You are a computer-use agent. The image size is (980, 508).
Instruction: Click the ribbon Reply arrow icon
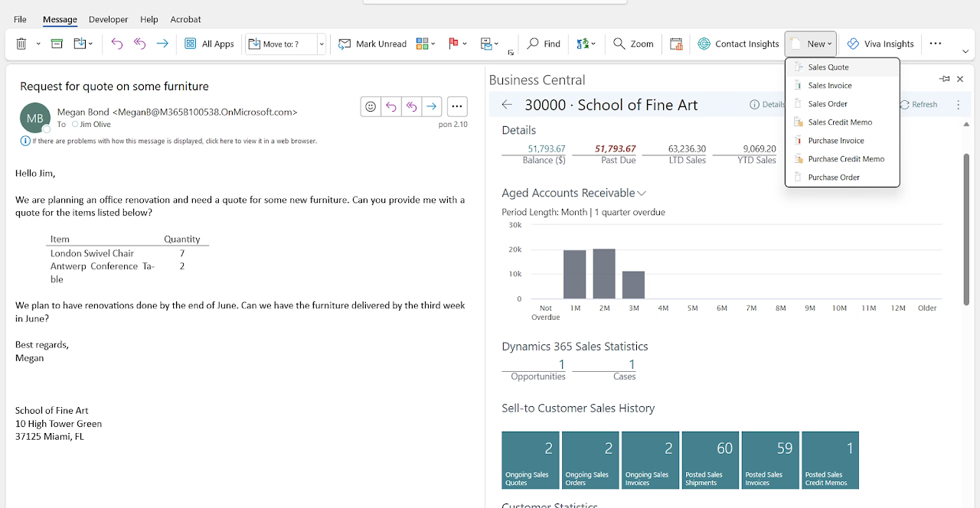click(x=116, y=44)
